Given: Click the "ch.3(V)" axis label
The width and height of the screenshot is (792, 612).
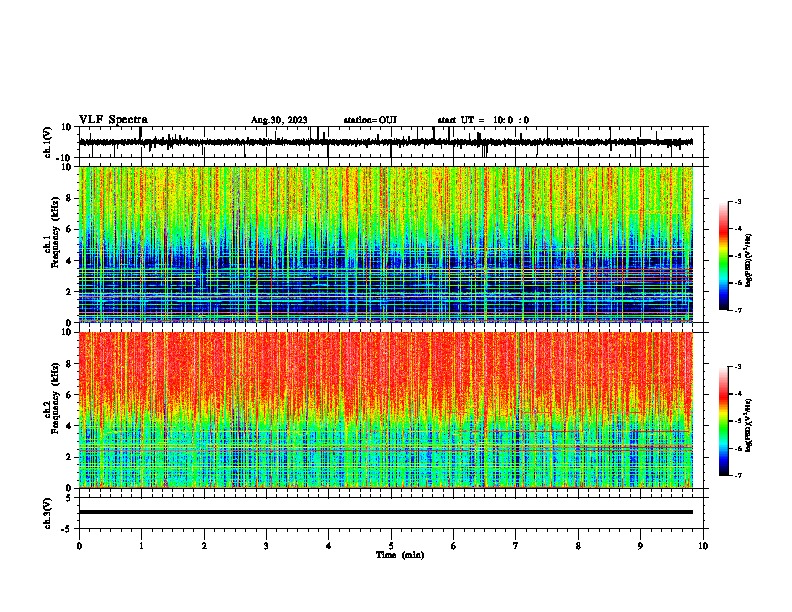Looking at the screenshot, I should coord(48,513).
